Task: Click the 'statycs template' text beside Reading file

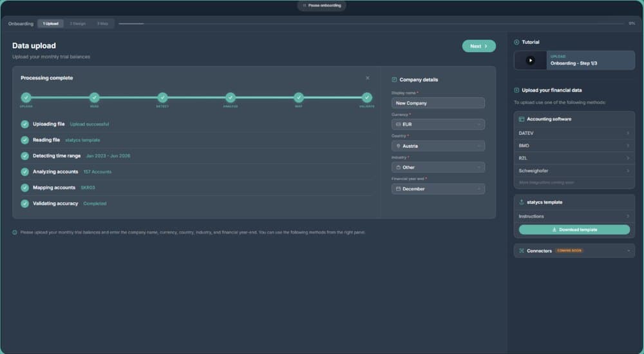Action: [82, 140]
